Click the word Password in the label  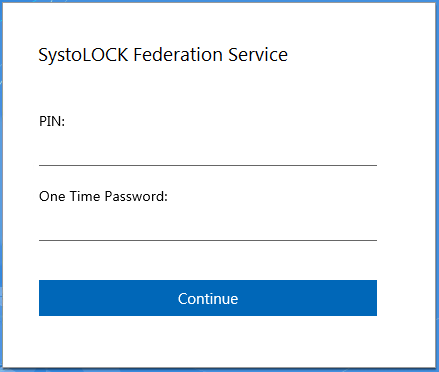[134, 196]
